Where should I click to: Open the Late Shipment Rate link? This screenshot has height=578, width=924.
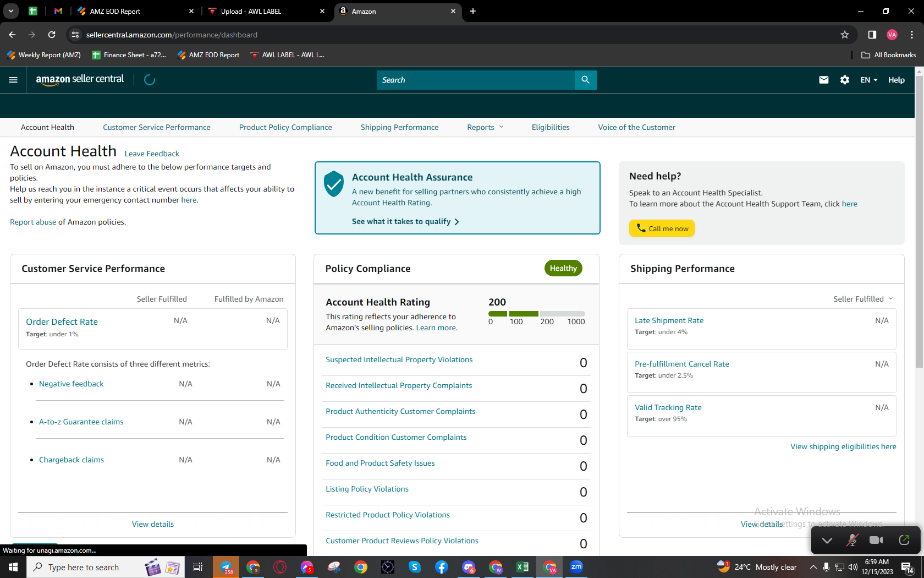669,320
